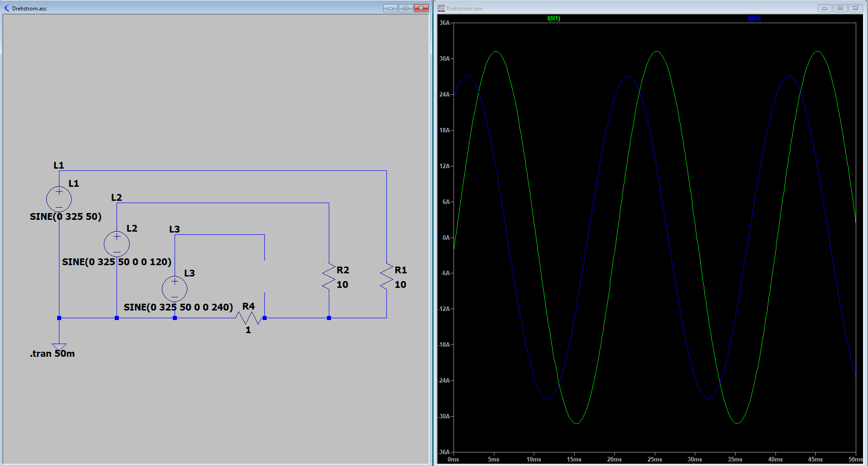The width and height of the screenshot is (868, 466).
Task: Select voltage source L2 symbol
Action: 117,244
